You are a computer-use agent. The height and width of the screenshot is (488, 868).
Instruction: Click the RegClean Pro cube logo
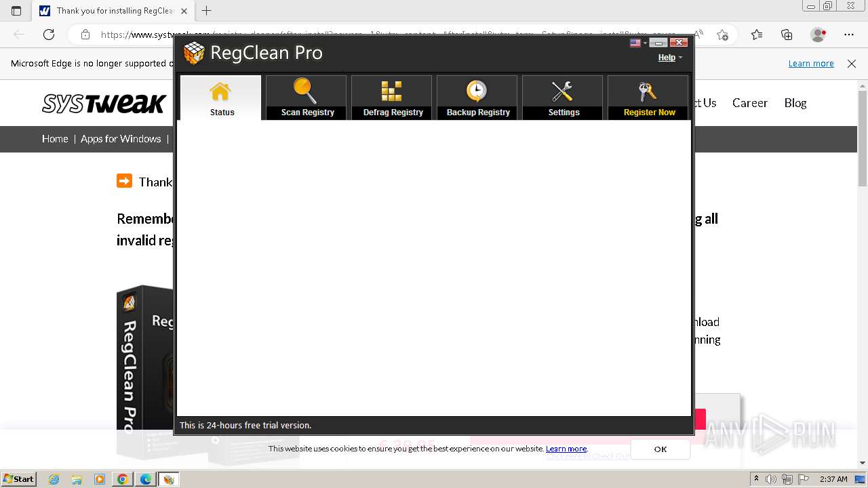pos(194,53)
